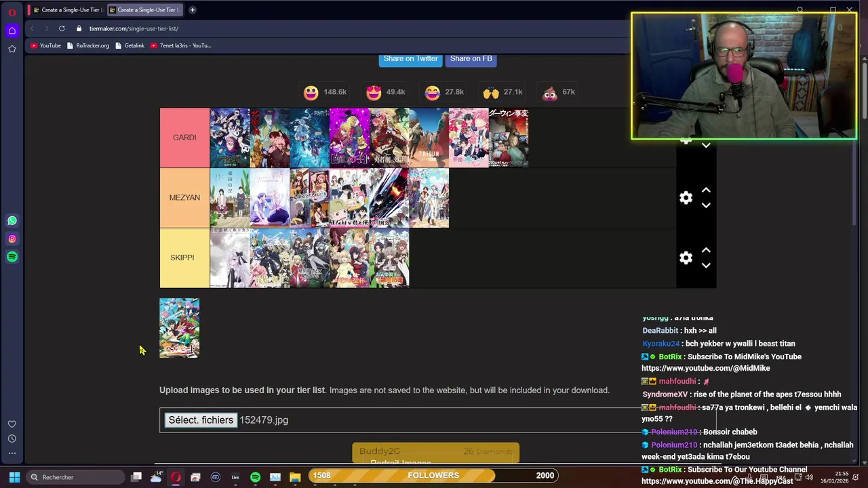The image size is (868, 488).
Task: Switch to the first Create a Single-Use Tier tab
Action: (67, 9)
